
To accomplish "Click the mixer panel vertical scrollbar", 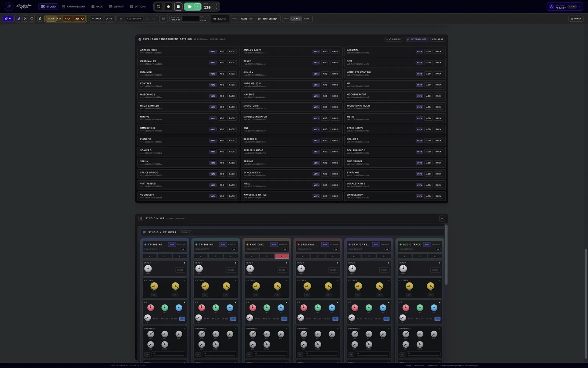I will click(x=447, y=254).
